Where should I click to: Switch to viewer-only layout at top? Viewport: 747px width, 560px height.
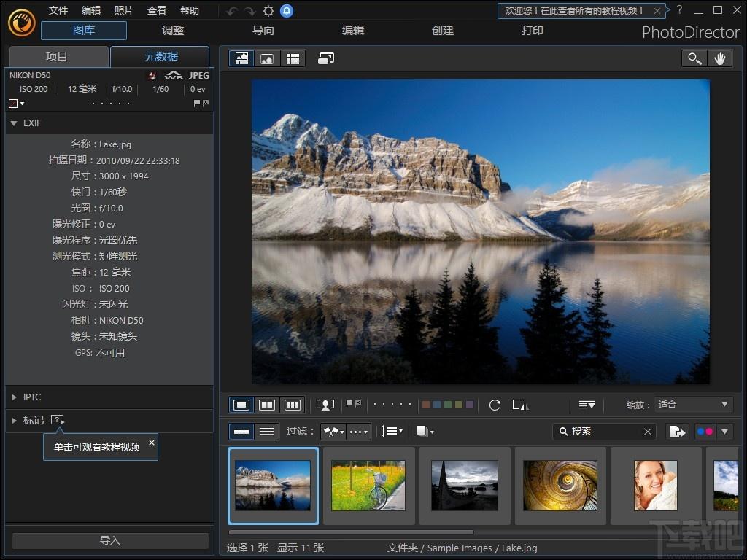tap(267, 58)
